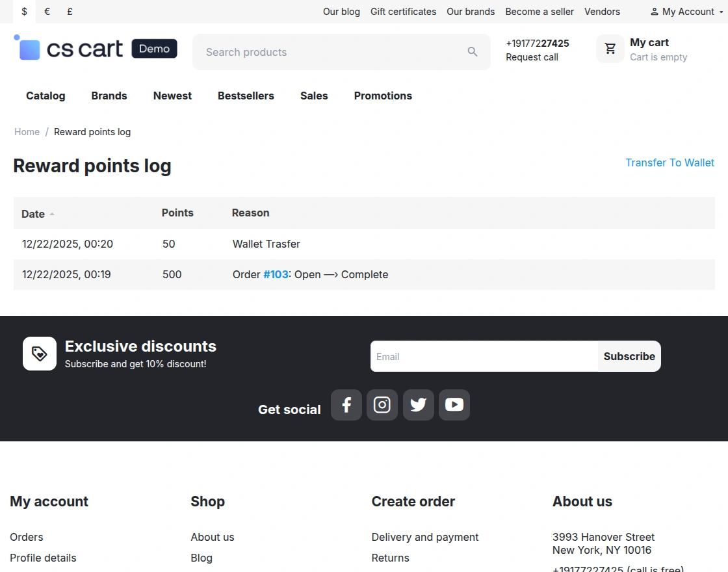Open the YouTube social icon

[454, 404]
